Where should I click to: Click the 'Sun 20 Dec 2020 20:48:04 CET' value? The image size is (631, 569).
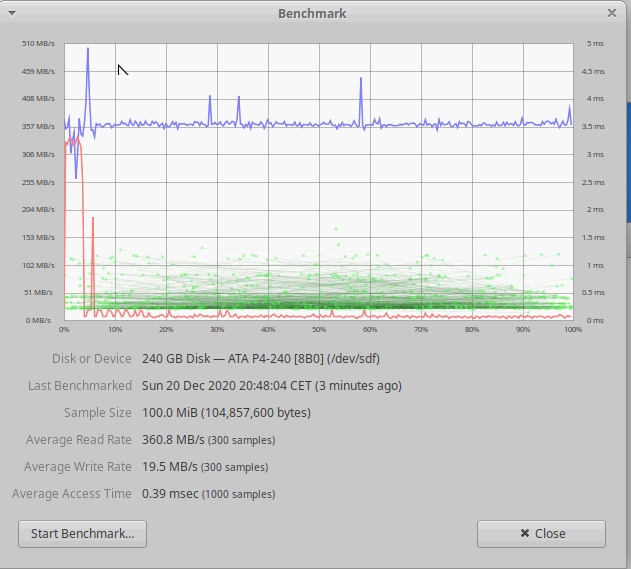pos(227,386)
